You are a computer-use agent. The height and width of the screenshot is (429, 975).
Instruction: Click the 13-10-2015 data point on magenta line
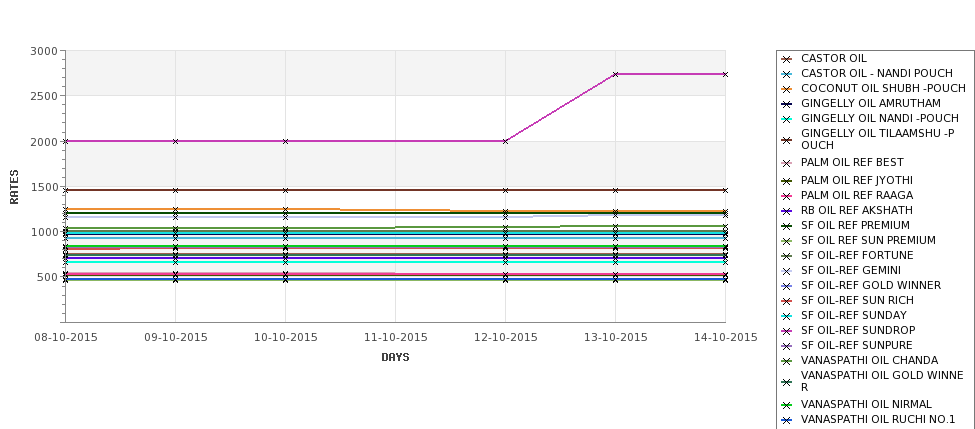click(x=616, y=75)
